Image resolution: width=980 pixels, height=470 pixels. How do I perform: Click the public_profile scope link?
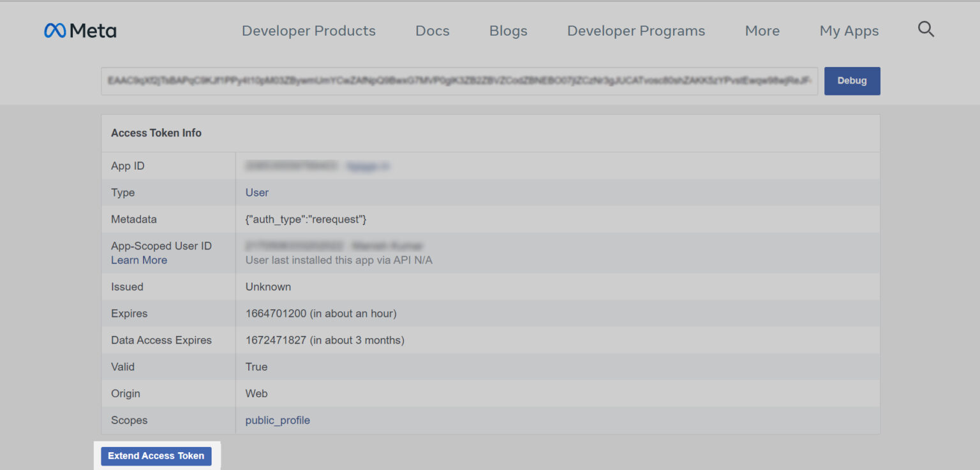pos(278,420)
